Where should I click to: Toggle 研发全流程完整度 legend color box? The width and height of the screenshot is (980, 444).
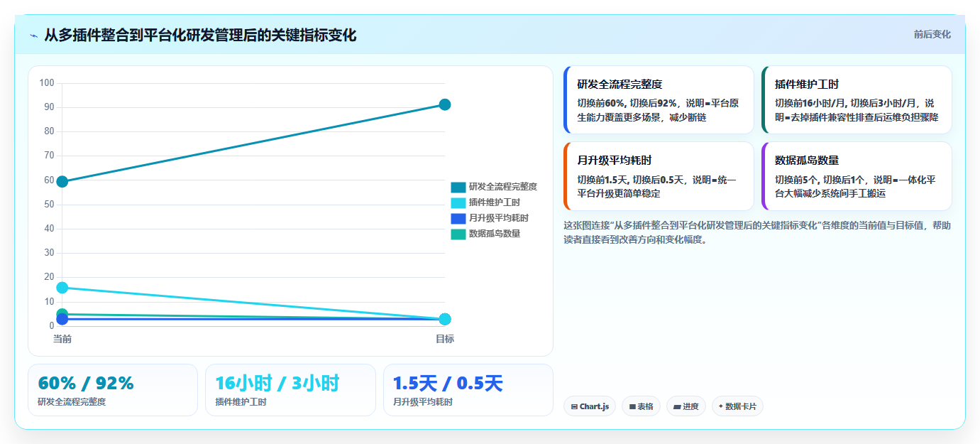coord(458,187)
